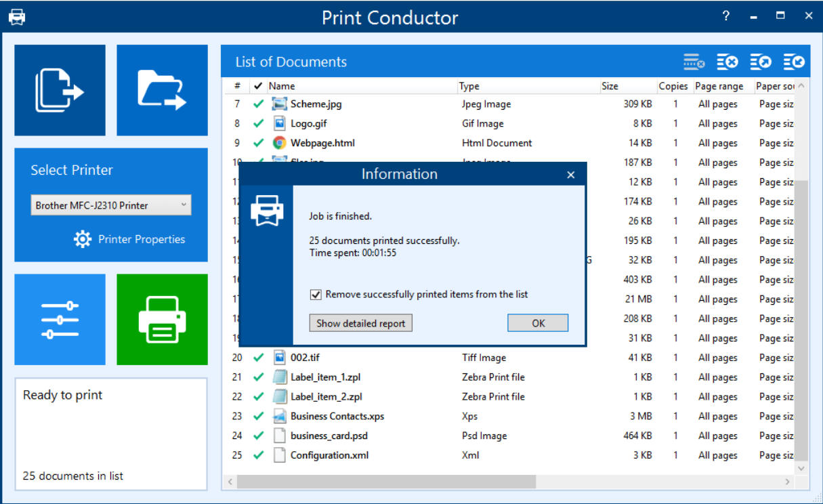Click the Add Documents tile icon
Viewport: 823px width, 504px height.
(60, 90)
